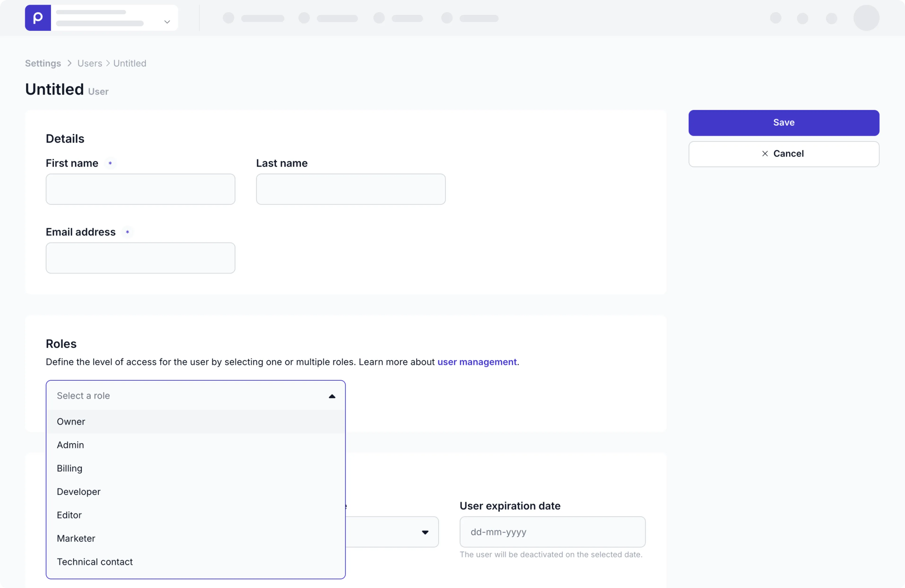
Task: Select the Owner role option
Action: [x=71, y=421]
